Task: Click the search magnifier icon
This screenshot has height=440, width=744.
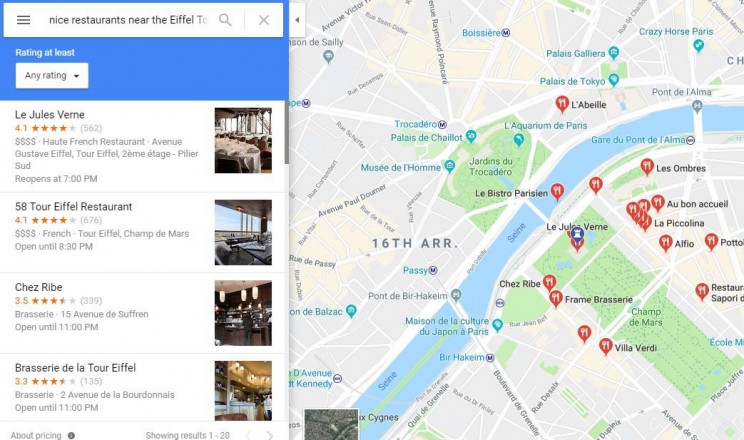Action: click(x=225, y=20)
